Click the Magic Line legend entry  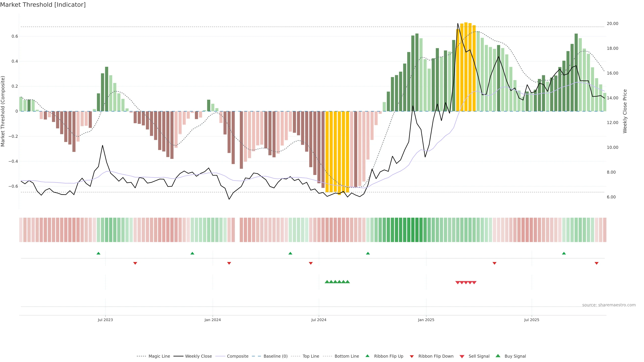pyautogui.click(x=159, y=356)
